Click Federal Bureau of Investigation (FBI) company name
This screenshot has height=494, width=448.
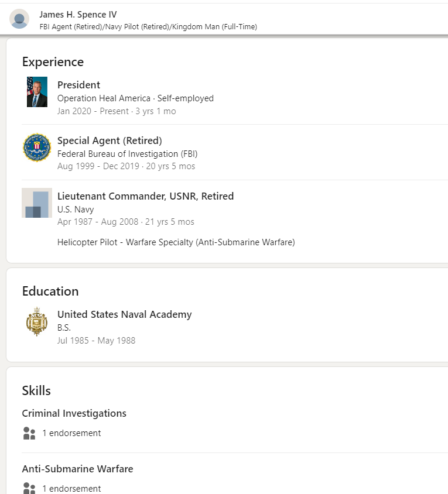(x=127, y=154)
